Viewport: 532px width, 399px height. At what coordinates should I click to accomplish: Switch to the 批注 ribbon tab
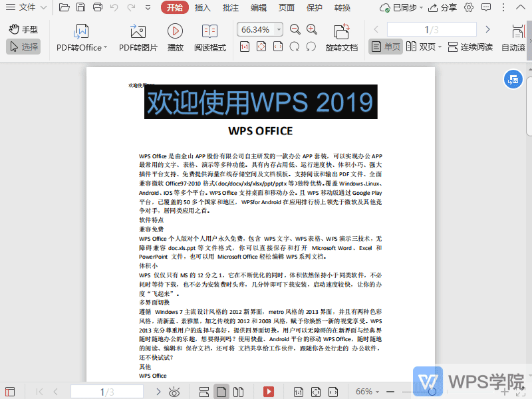click(x=229, y=7)
